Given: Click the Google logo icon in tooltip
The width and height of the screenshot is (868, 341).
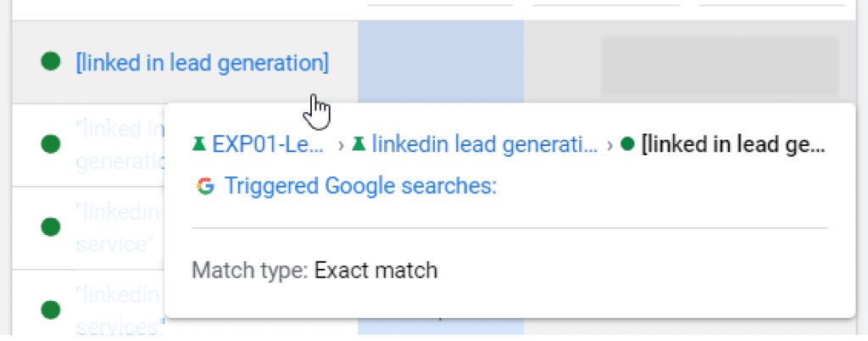Looking at the screenshot, I should (x=204, y=186).
